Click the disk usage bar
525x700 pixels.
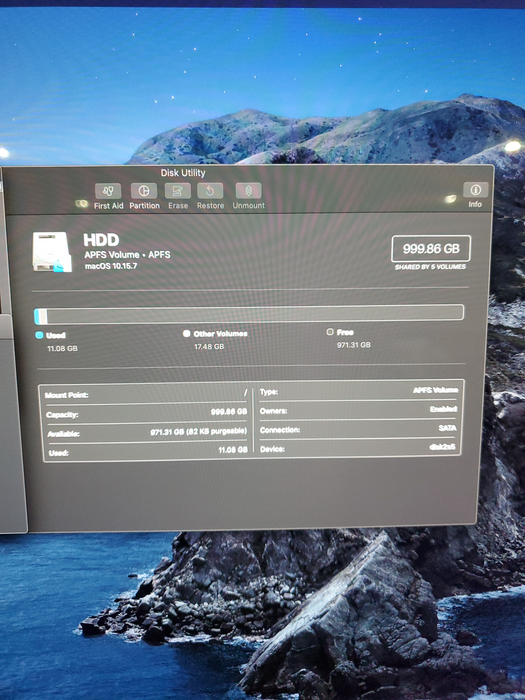tap(249, 314)
